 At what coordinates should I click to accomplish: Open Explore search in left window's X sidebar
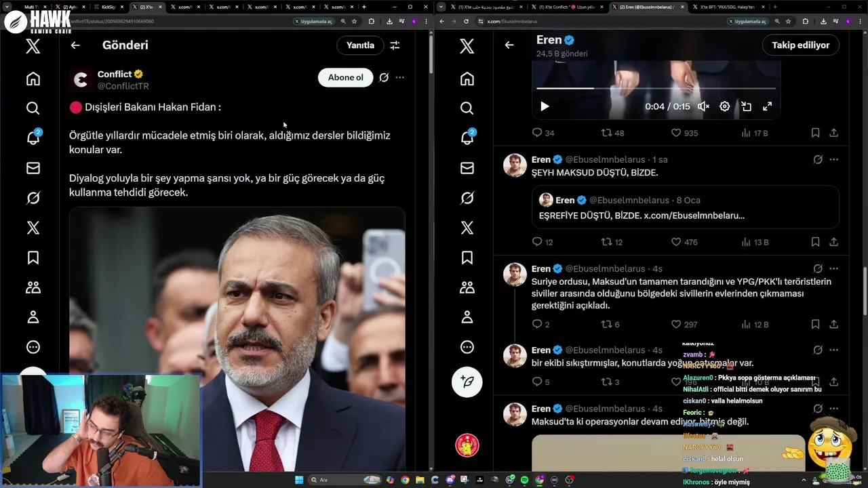pos(33,108)
